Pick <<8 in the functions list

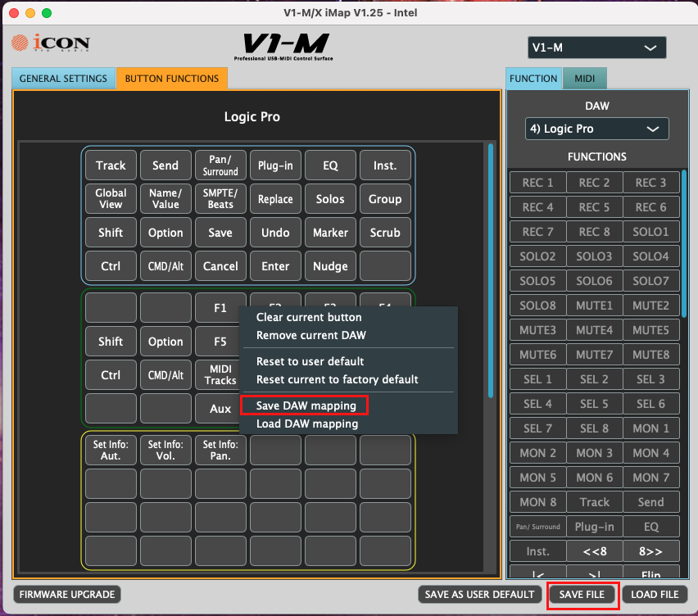coord(594,551)
